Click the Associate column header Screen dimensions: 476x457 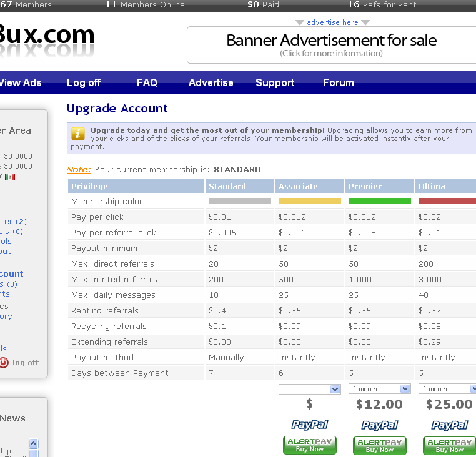click(310, 186)
